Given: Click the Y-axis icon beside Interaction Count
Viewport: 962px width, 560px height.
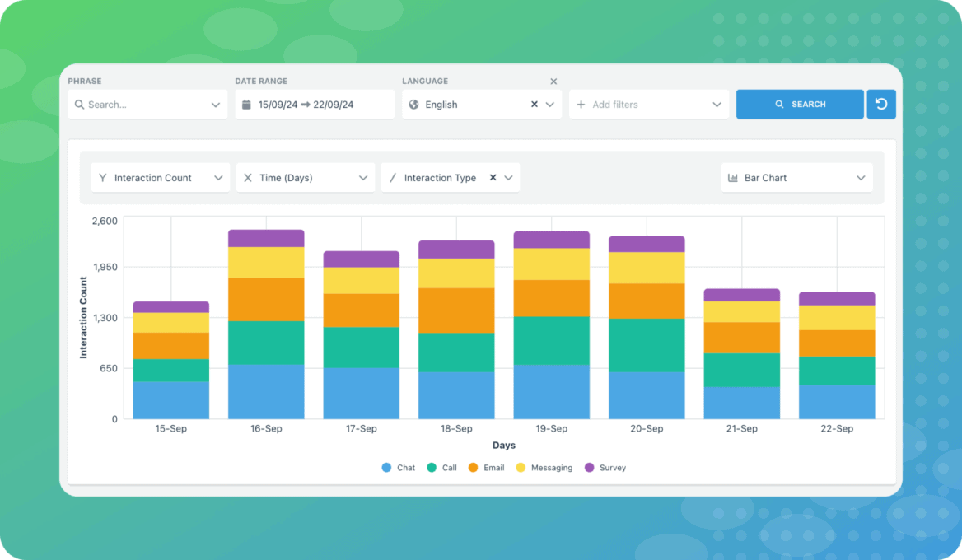Looking at the screenshot, I should tap(102, 177).
